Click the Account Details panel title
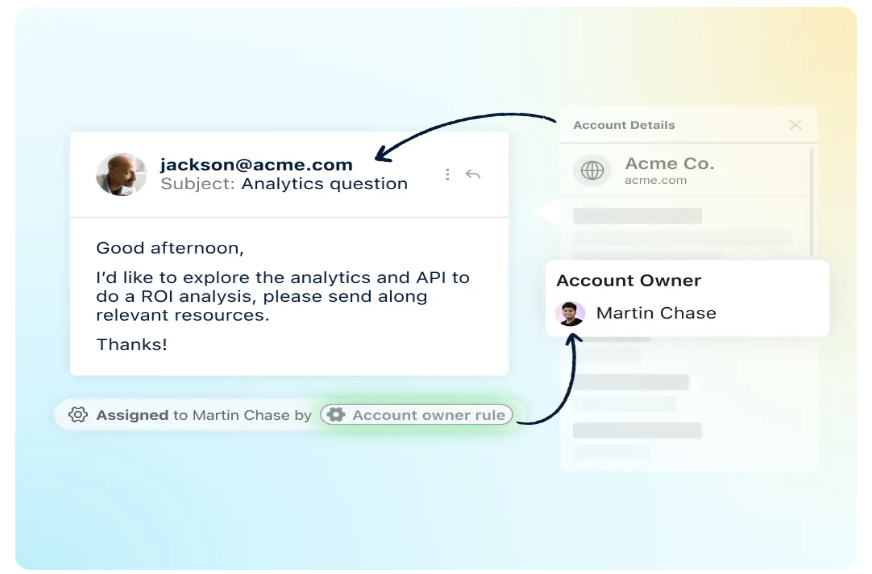872x574 pixels. 624,125
